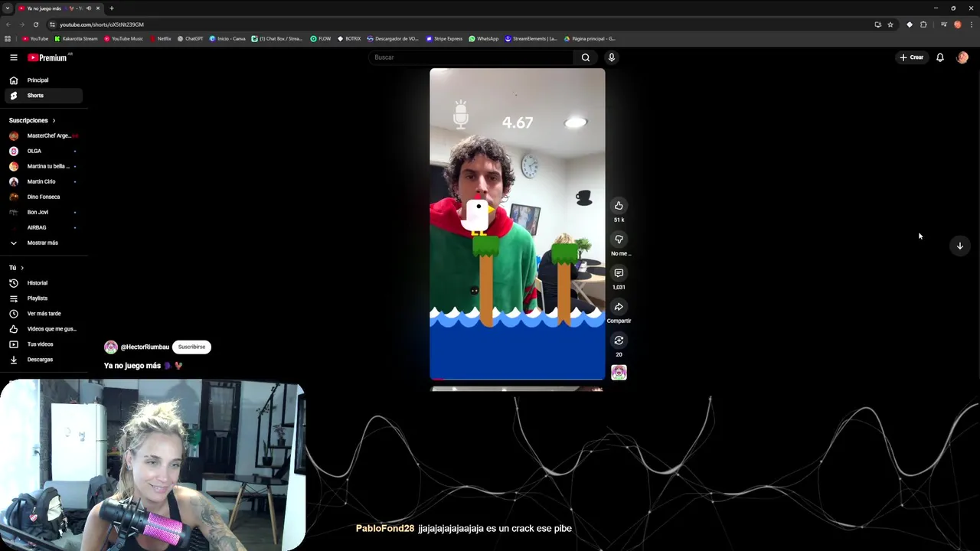Viewport: 980px width, 551px height.
Task: Open the browser extensions puzzle icon
Action: (x=923, y=24)
